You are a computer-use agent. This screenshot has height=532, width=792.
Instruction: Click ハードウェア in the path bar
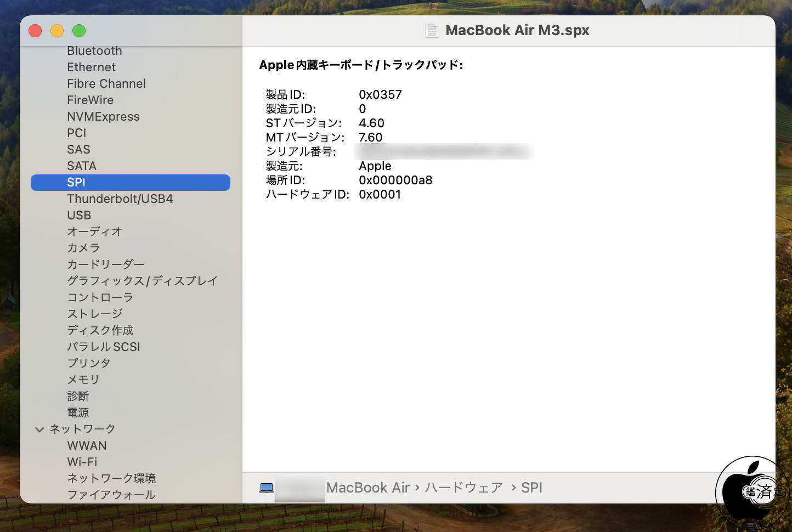point(464,488)
